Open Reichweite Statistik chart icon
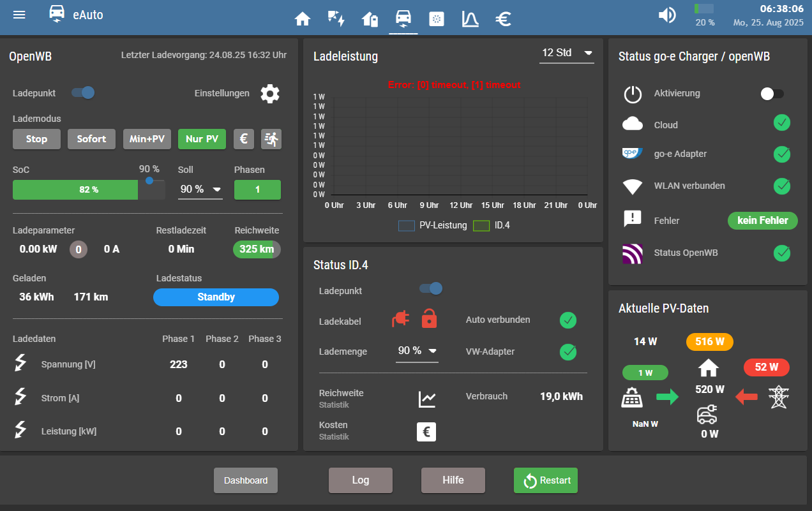This screenshot has height=511, width=812. [x=426, y=399]
